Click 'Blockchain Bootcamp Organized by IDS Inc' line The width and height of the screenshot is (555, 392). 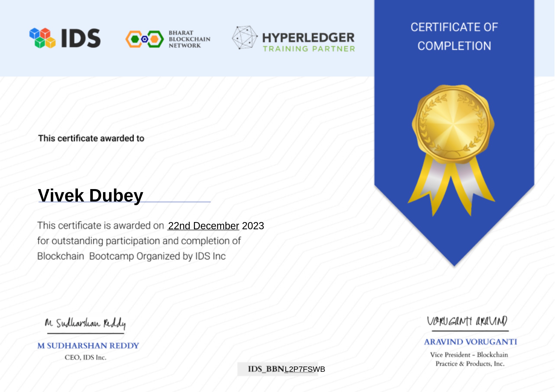(131, 256)
